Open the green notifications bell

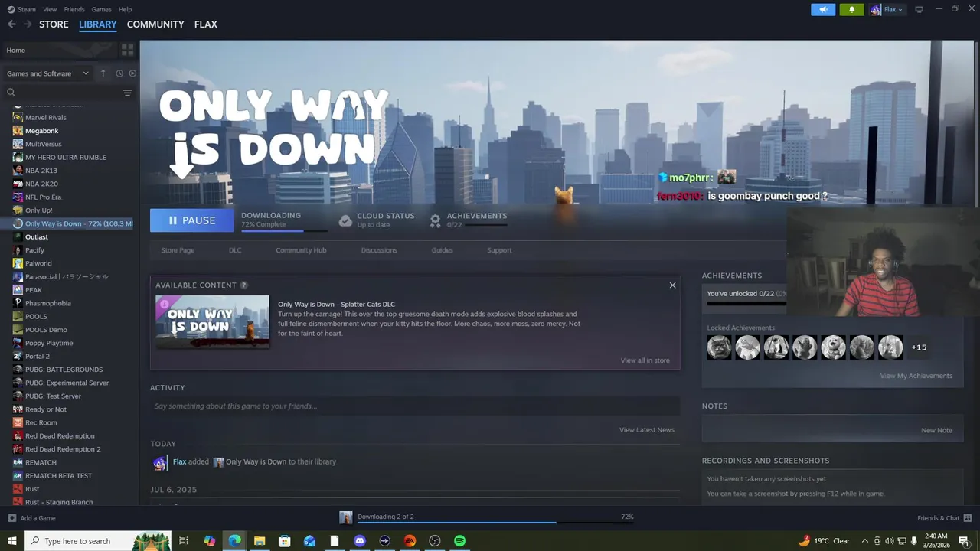851,9
